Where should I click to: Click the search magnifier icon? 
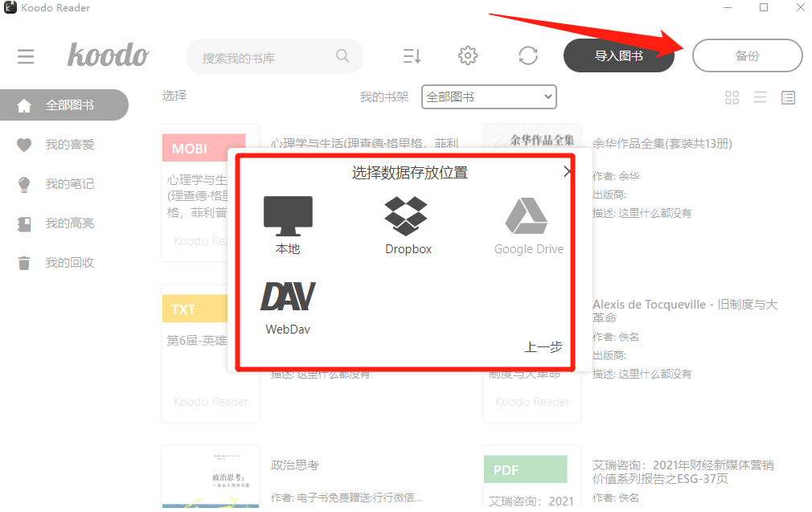tap(342, 56)
